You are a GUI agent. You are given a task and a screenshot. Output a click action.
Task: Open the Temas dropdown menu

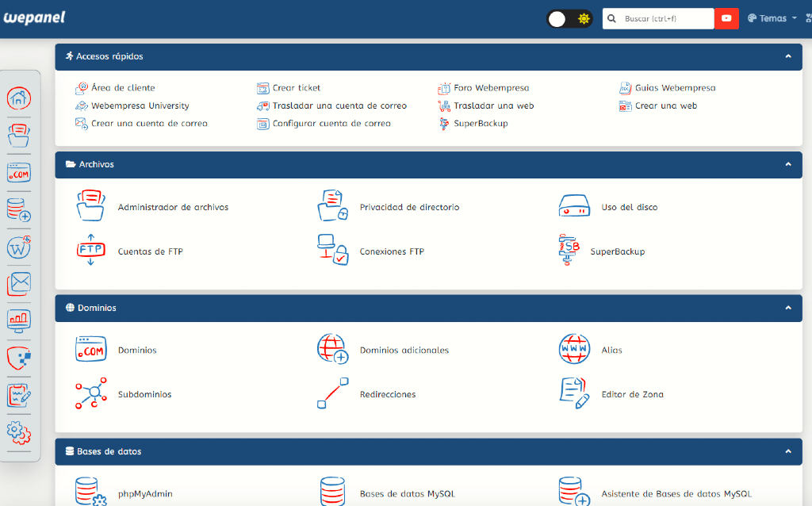(x=772, y=18)
